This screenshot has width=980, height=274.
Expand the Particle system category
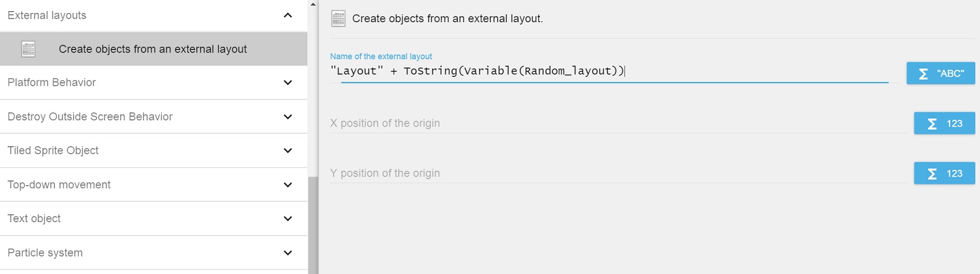(x=288, y=252)
